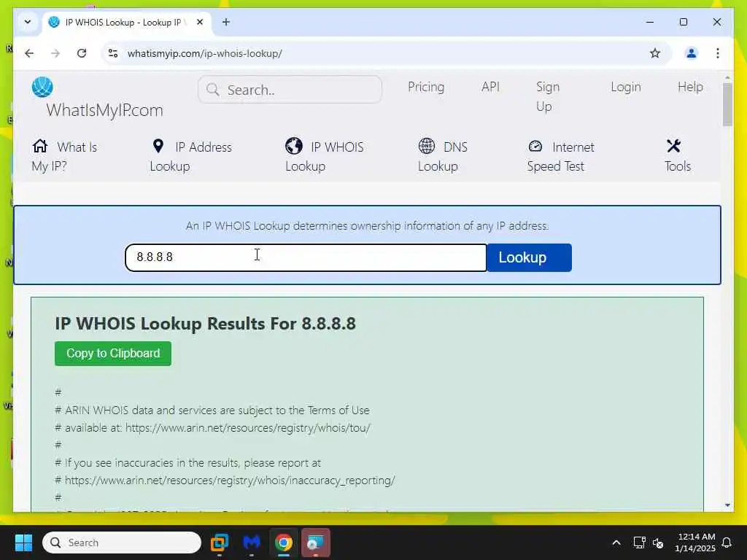This screenshot has width=747, height=560.
Task: Click the WhatIsMyIP.com globe logo
Action: click(x=42, y=87)
